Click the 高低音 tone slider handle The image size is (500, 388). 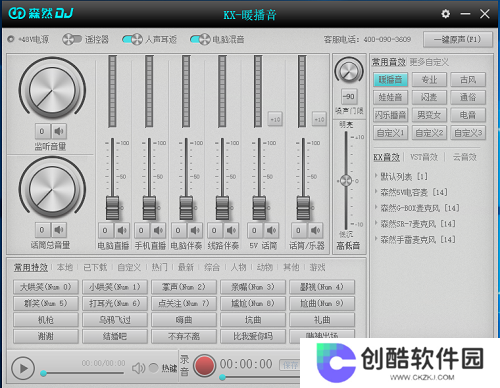(346, 181)
